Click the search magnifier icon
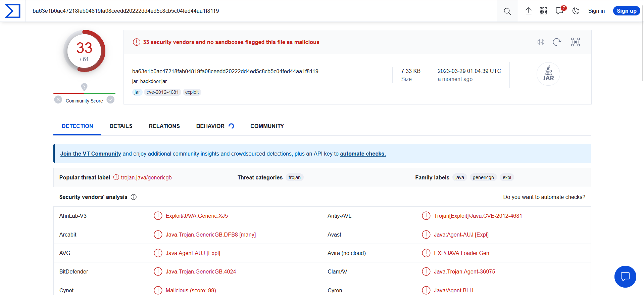The width and height of the screenshot is (644, 295). [x=507, y=11]
